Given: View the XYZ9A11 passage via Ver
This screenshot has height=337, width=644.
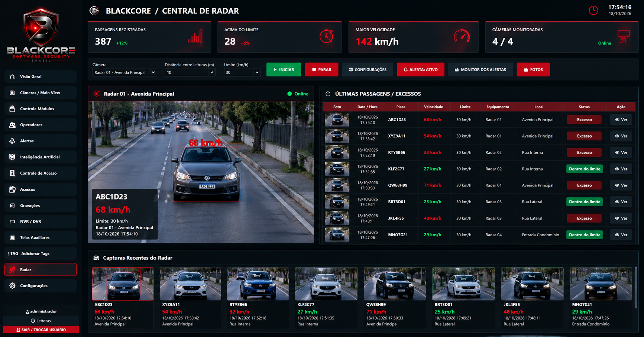Looking at the screenshot, I should (x=621, y=136).
